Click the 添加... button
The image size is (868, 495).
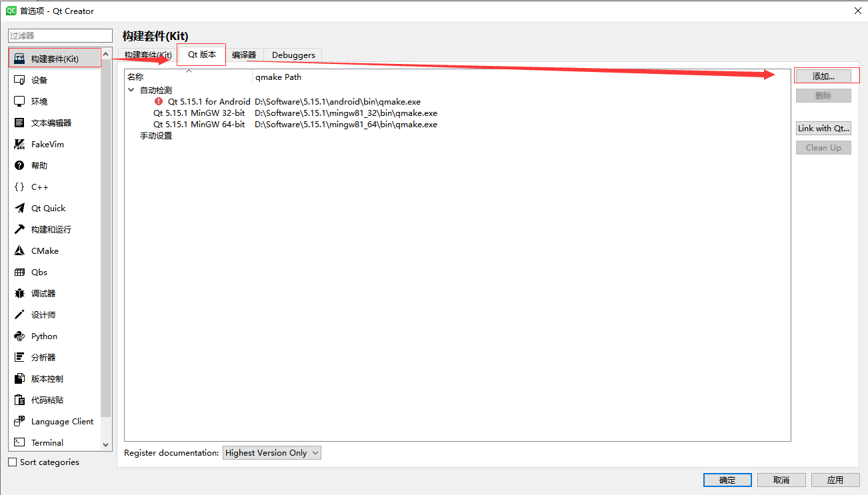tap(823, 76)
